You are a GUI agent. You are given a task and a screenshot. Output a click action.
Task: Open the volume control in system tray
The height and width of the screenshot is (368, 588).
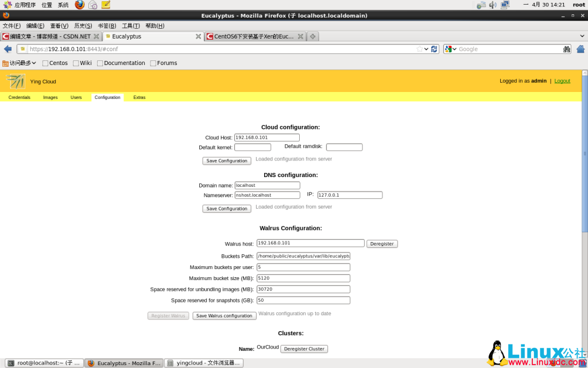[493, 5]
